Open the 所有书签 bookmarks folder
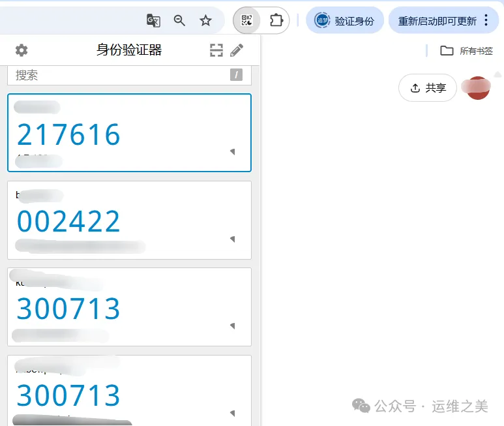504x426 pixels. click(x=467, y=51)
